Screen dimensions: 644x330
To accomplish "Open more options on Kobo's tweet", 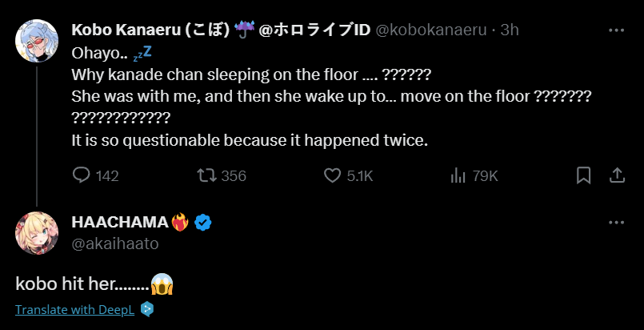I will [x=616, y=30].
